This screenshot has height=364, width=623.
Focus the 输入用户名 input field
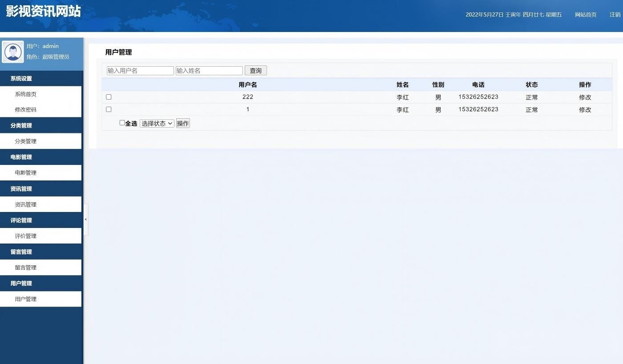(x=140, y=71)
